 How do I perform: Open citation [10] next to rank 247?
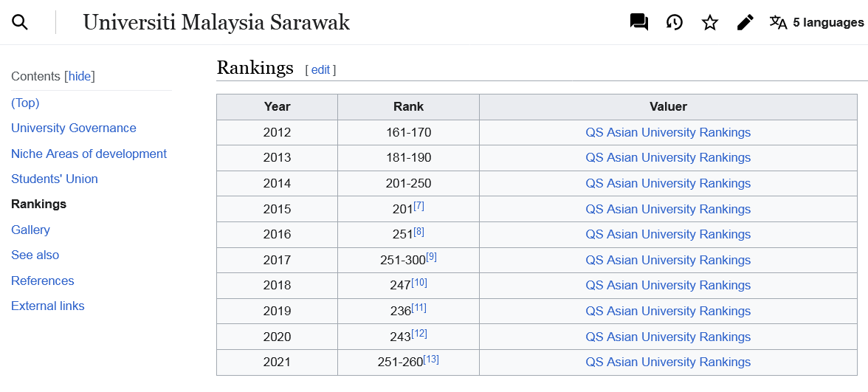pos(419,282)
